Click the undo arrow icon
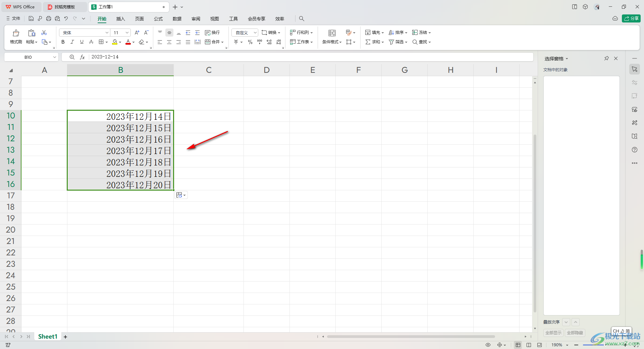 pyautogui.click(x=66, y=18)
